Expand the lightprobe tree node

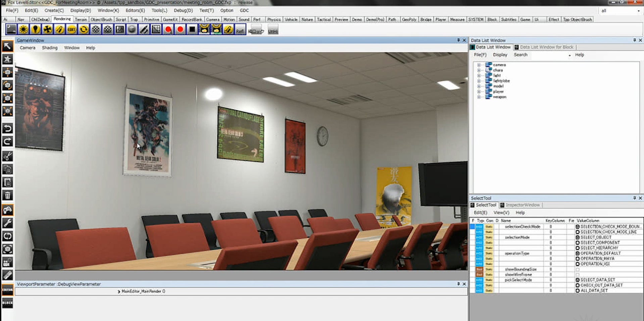pos(479,81)
